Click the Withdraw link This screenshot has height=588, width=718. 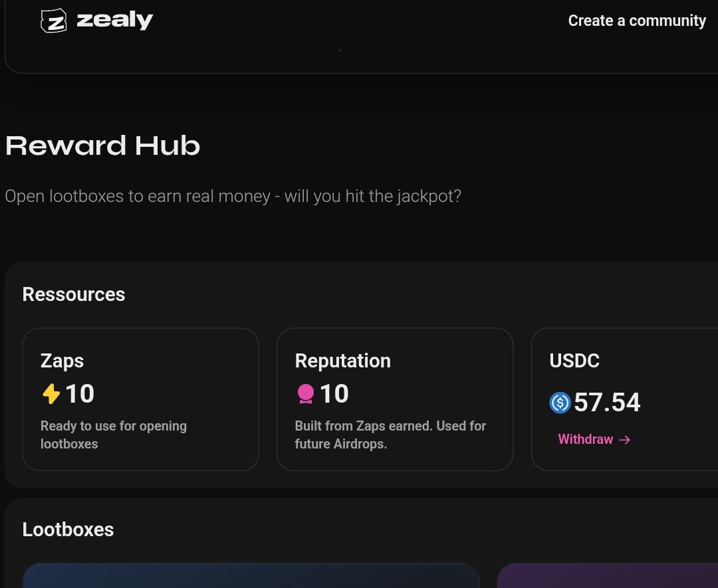[x=594, y=439]
